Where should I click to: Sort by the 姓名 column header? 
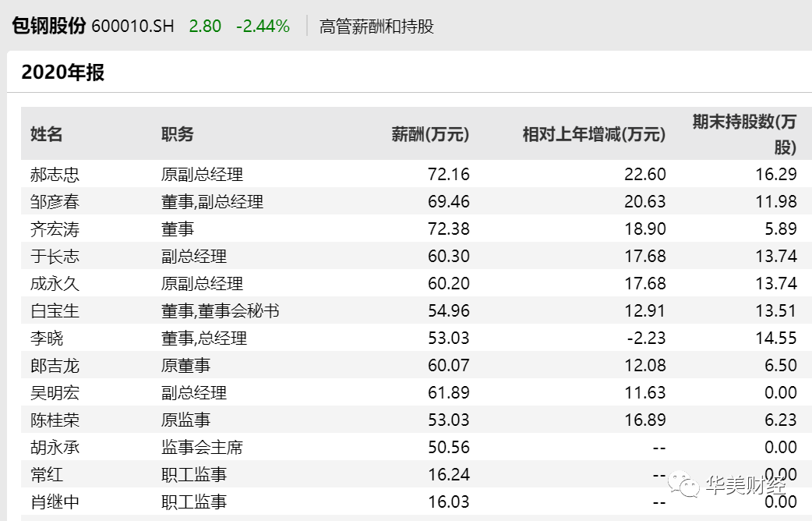pyautogui.click(x=46, y=134)
